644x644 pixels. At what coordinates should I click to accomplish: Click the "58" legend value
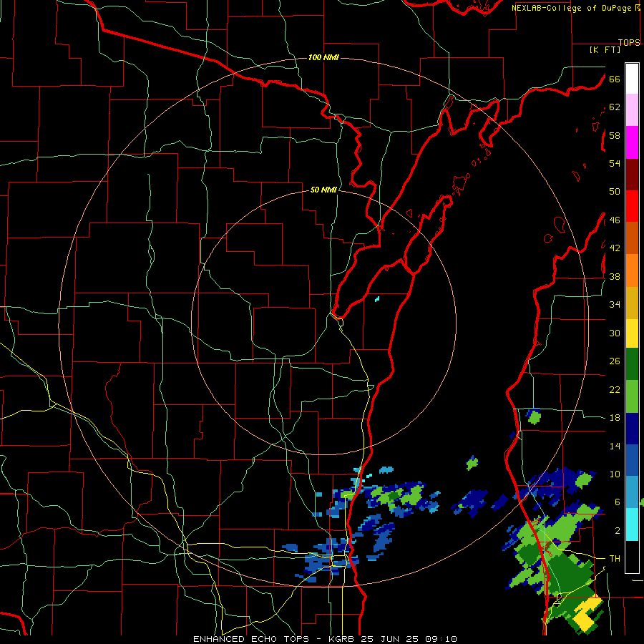tap(615, 135)
